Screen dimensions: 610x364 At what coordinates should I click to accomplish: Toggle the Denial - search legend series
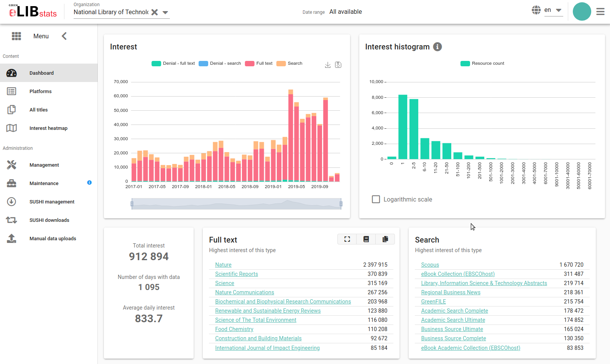pos(220,63)
